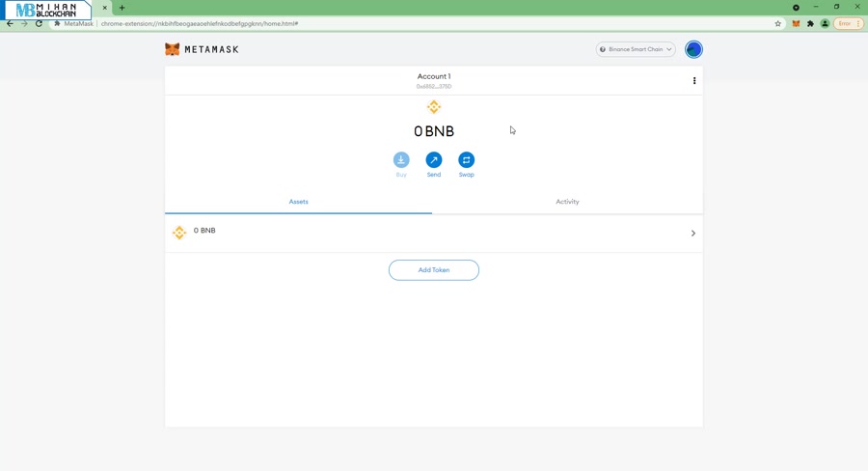Click the extension icon in address bar
This screenshot has width=868, height=471.
(57, 24)
